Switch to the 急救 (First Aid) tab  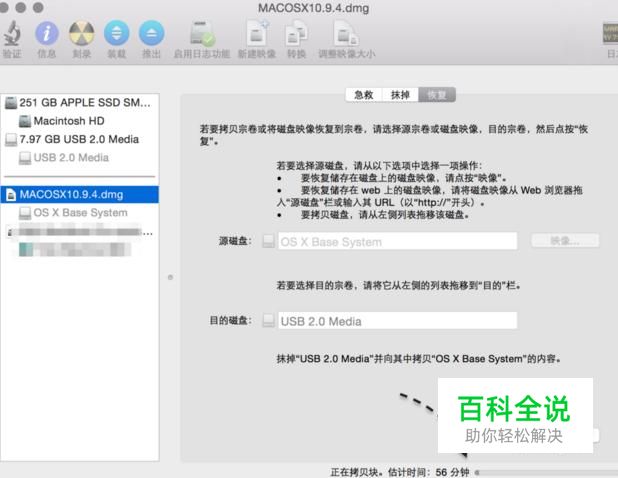(363, 95)
